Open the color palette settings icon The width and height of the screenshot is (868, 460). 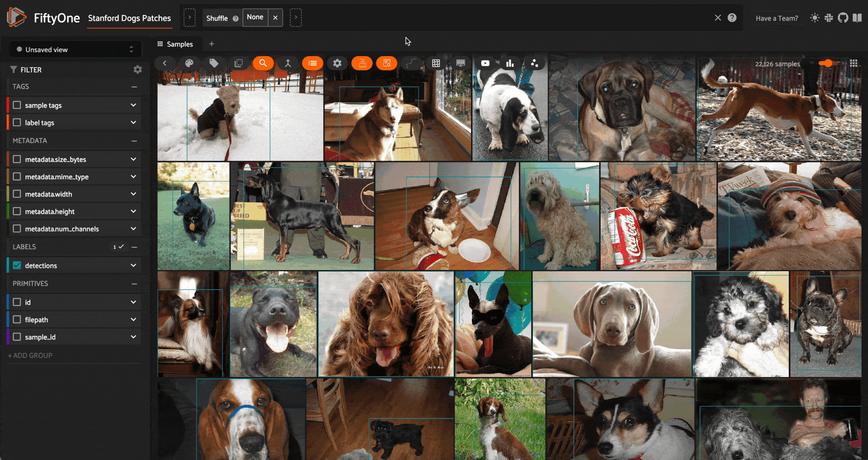pos(189,63)
